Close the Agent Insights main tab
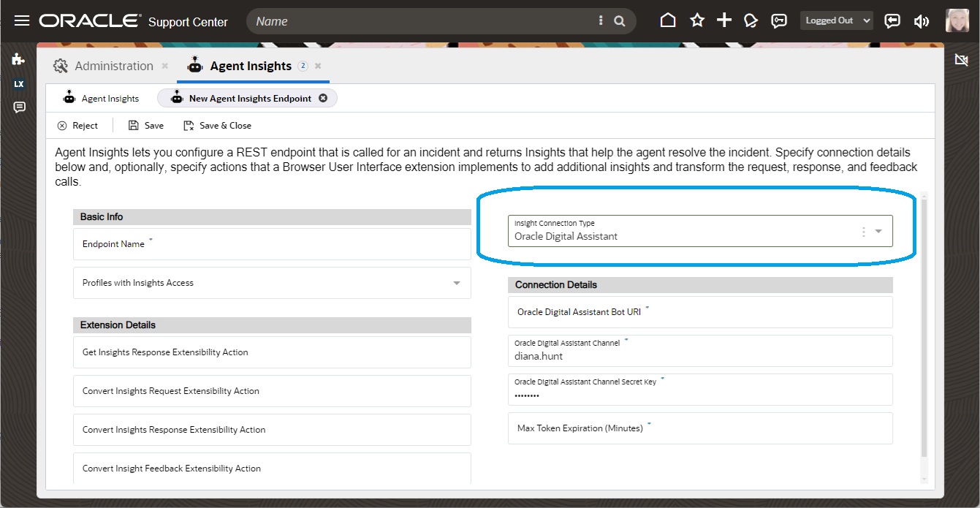Viewport: 980px width, 508px height. [318, 66]
